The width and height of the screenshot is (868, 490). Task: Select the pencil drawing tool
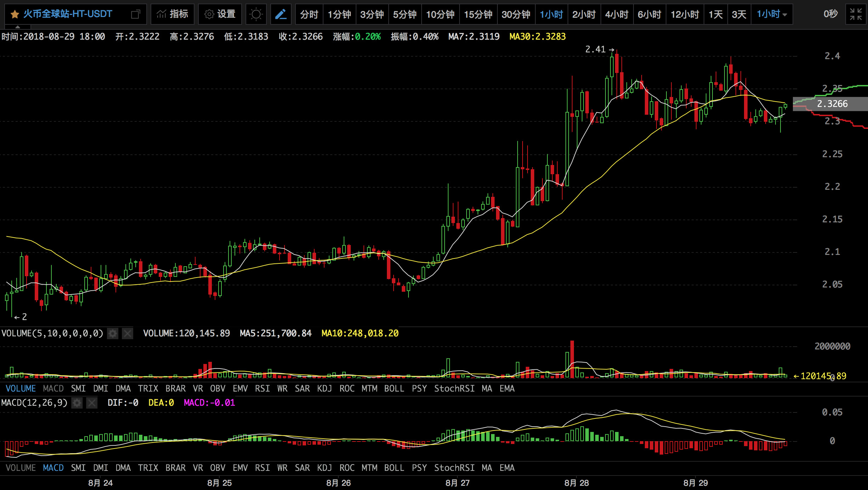[x=281, y=14]
